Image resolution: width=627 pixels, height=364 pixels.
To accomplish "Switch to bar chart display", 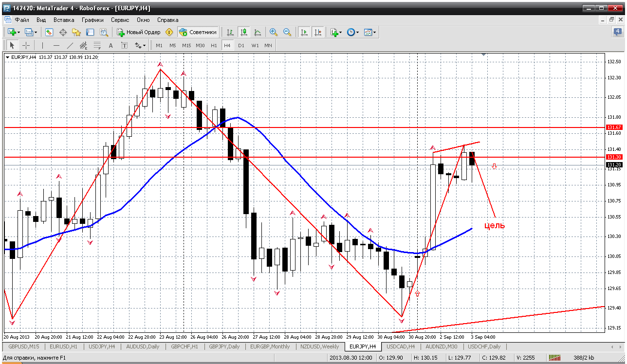I will (x=230, y=32).
